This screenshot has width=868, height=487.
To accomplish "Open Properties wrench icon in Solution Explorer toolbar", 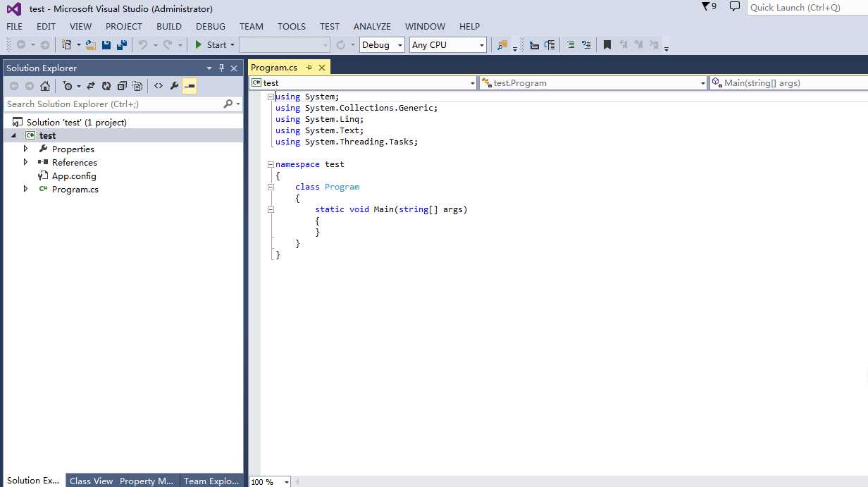I will 174,86.
